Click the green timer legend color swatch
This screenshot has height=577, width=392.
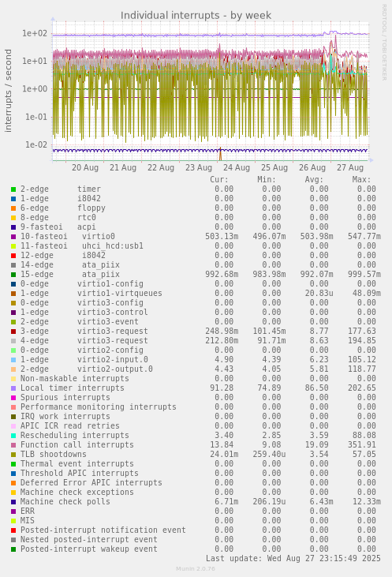point(13,189)
